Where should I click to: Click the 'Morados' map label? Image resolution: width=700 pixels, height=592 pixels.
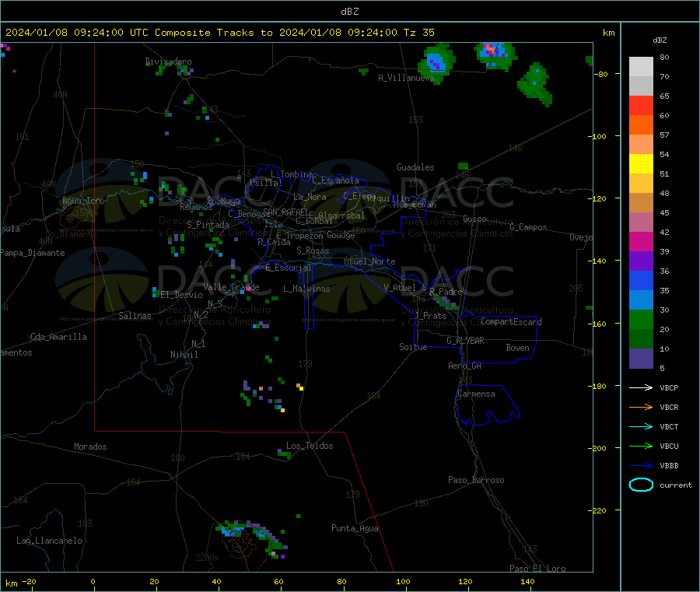point(90,447)
